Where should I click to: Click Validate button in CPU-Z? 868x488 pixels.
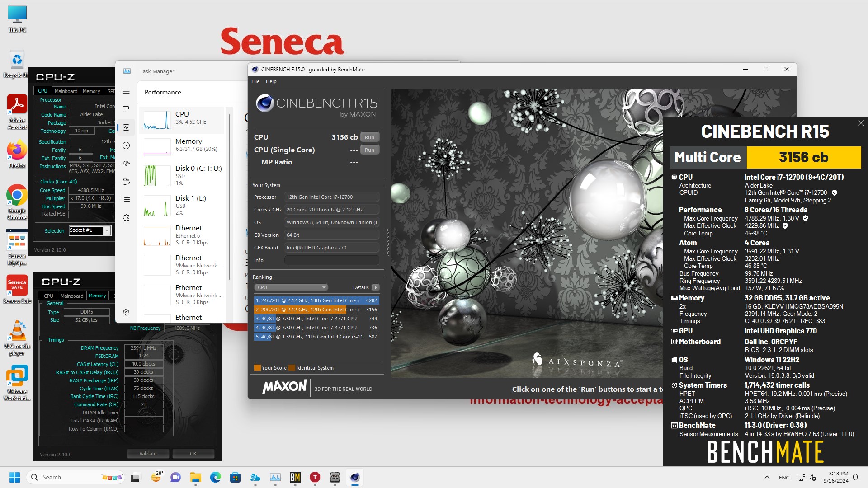(148, 454)
